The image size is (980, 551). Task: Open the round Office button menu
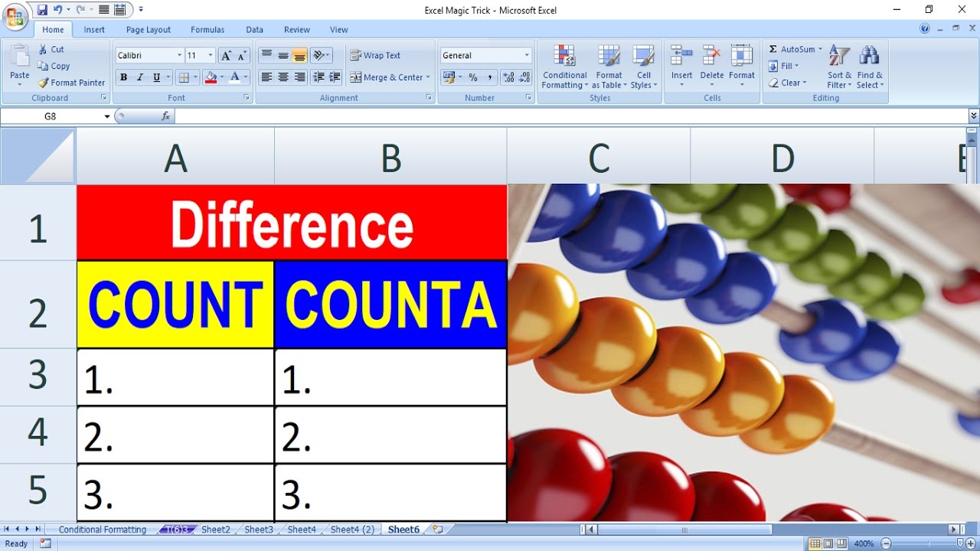[x=15, y=15]
